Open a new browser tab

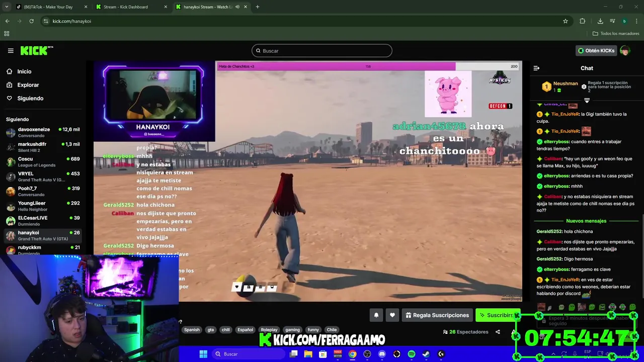point(257,7)
